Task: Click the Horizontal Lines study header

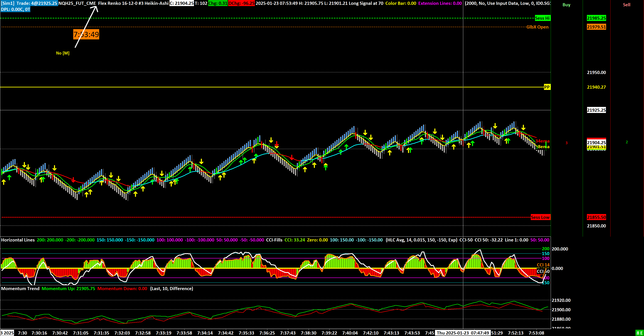Action: click(x=18, y=240)
